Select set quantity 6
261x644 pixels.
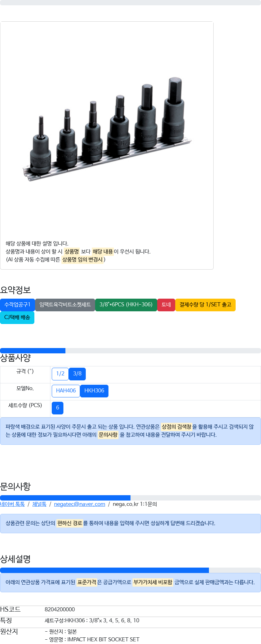click(57, 408)
